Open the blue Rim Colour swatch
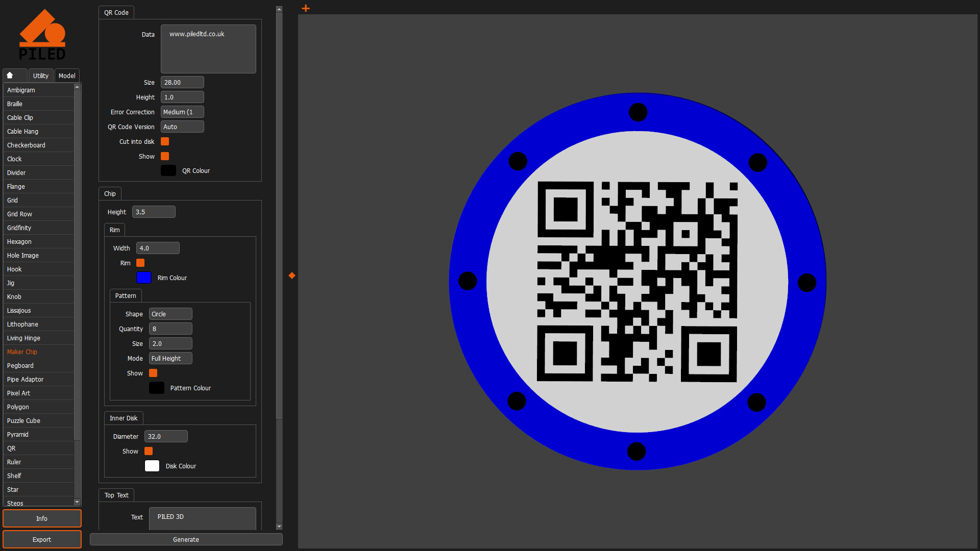 [143, 278]
